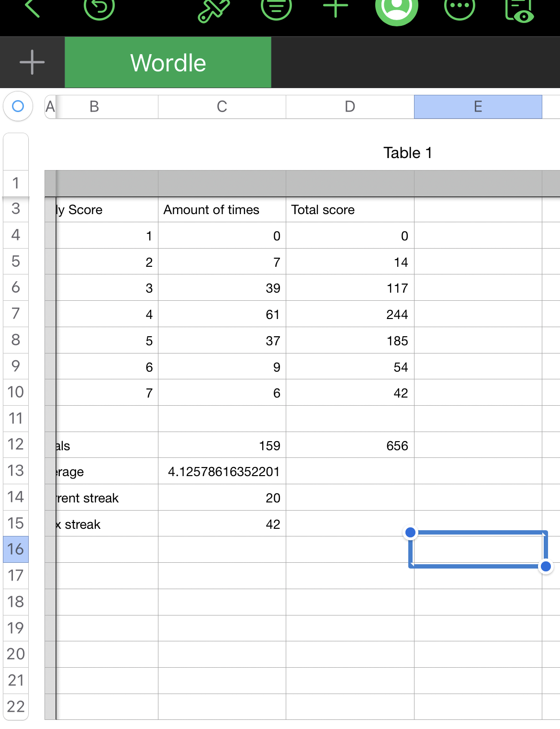Image resolution: width=560 pixels, height=729 pixels.
Task: Select the max streak value 42 in row 15
Action: tap(222, 524)
